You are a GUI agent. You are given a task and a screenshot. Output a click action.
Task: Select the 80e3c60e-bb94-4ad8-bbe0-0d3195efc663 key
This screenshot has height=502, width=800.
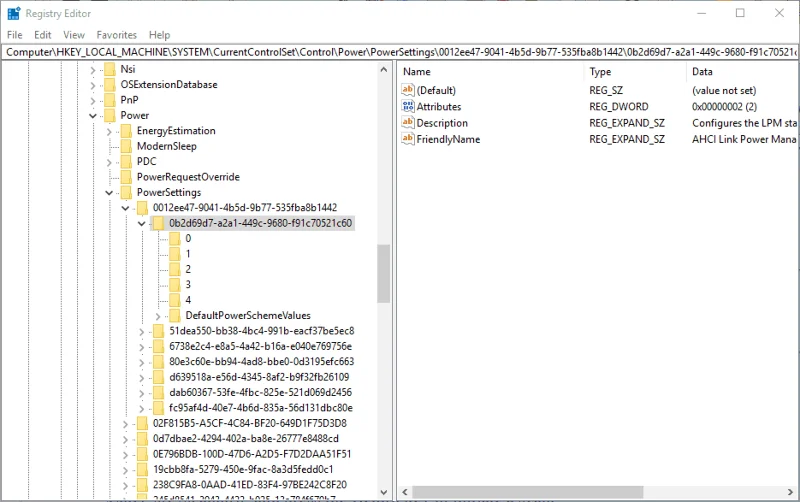[261, 362]
